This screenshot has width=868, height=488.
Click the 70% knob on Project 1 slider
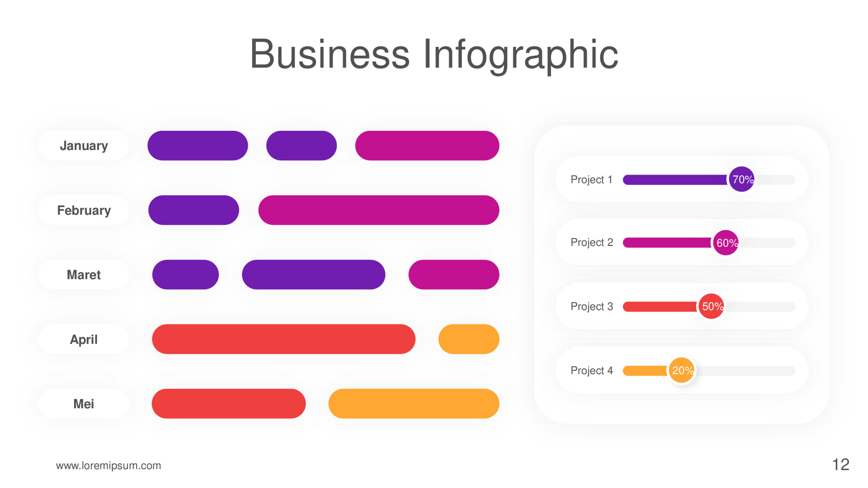742,179
